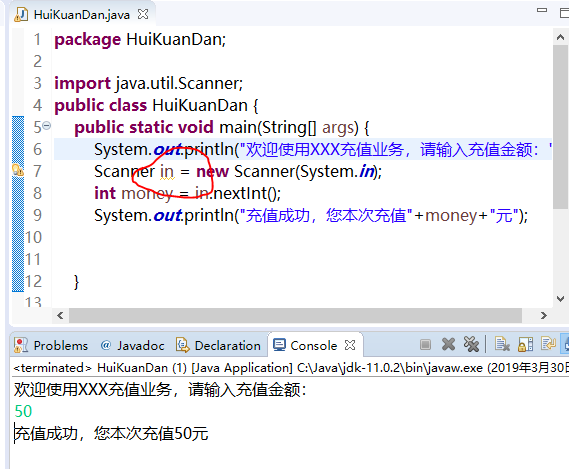569x469 pixels.
Task: Close the Console view tab
Action: click(350, 345)
